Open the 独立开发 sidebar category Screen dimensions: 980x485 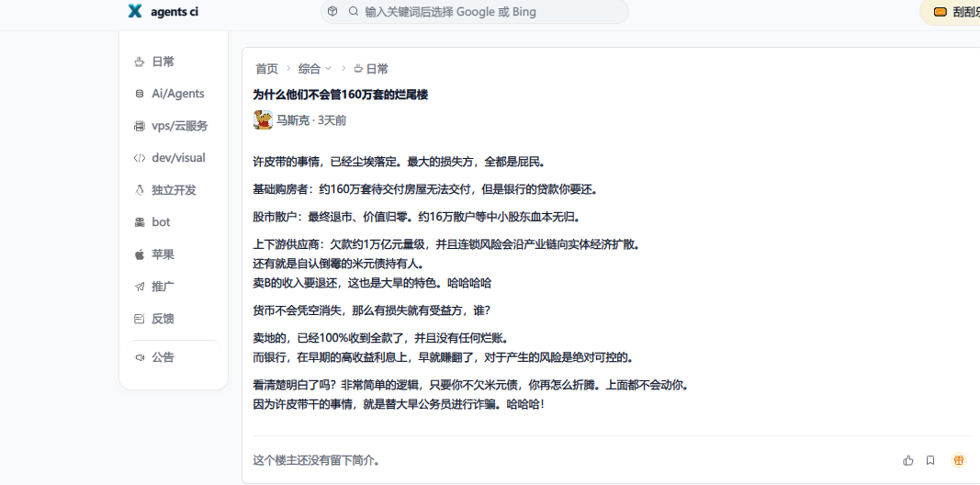point(174,190)
